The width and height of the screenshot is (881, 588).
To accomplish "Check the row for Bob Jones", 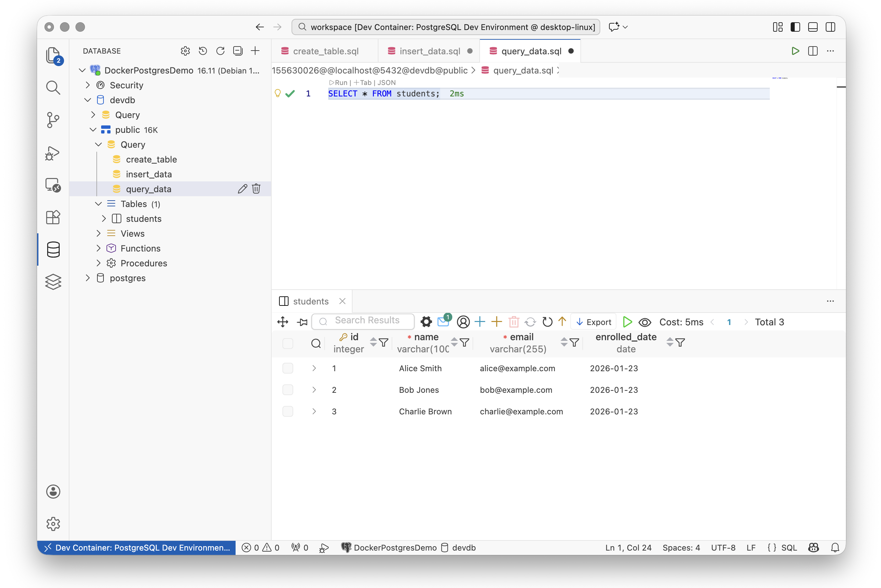I will pyautogui.click(x=287, y=390).
